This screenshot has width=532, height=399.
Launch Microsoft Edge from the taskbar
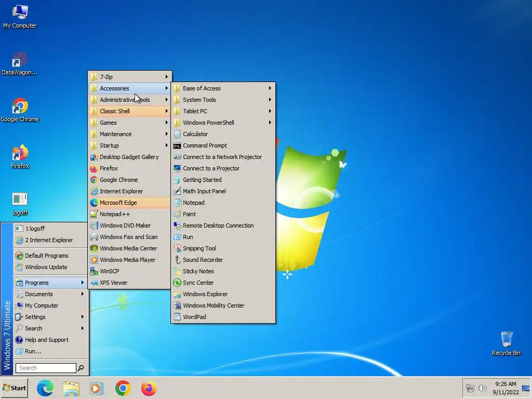click(x=45, y=388)
